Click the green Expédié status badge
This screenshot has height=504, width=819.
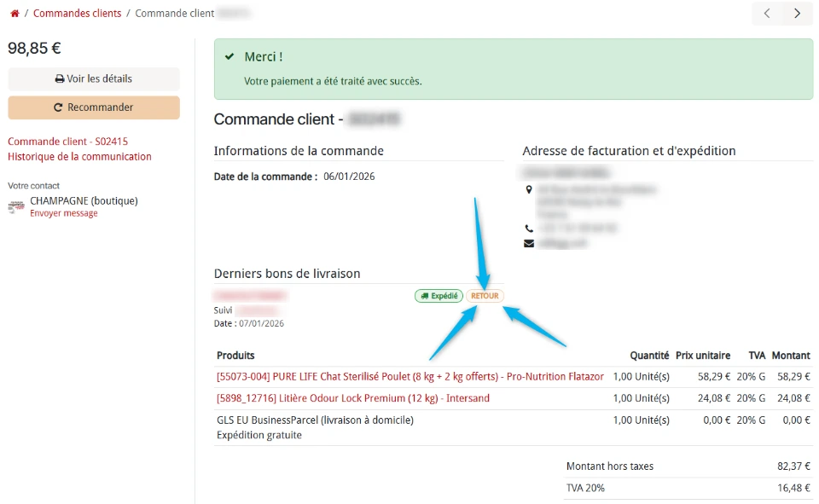439,296
